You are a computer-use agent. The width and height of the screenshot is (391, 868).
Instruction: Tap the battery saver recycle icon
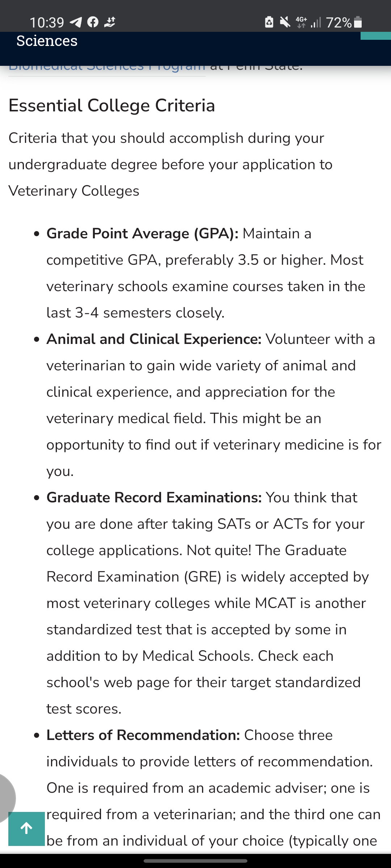point(269,22)
